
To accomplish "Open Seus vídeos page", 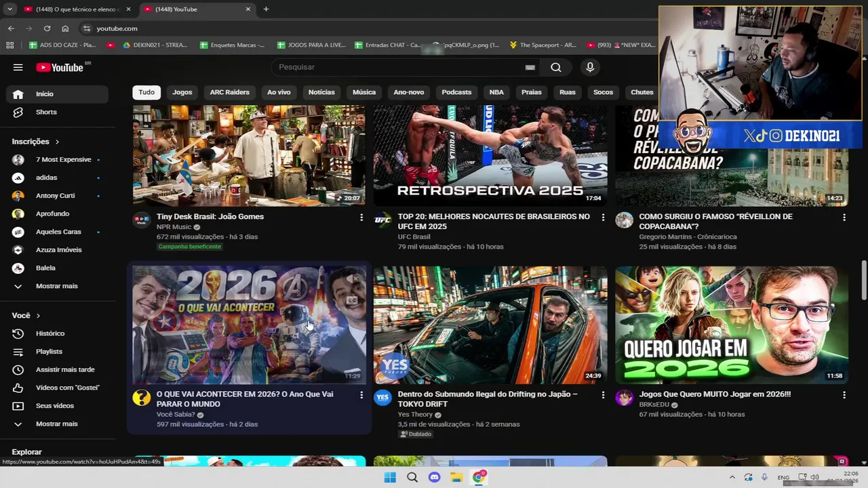I will 57,406.
